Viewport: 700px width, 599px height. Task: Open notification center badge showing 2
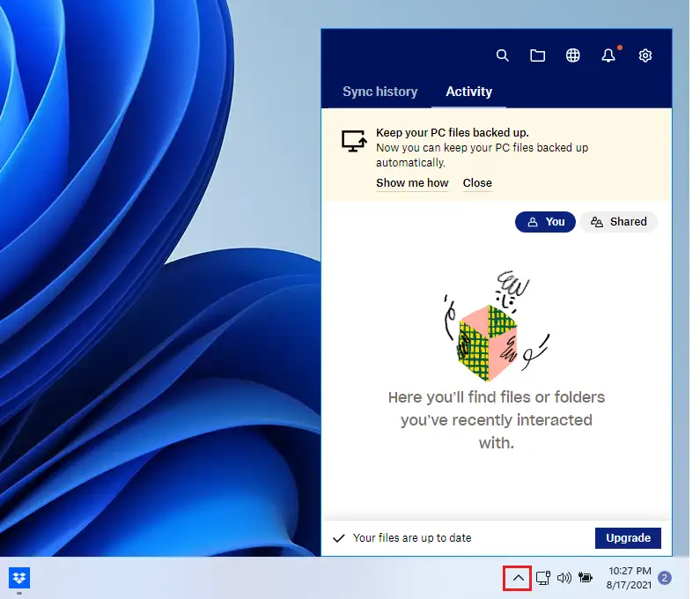[x=665, y=578]
